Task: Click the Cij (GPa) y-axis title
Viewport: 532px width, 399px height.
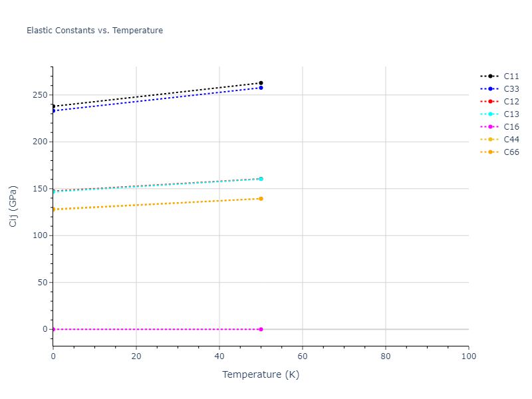Action: pos(13,206)
